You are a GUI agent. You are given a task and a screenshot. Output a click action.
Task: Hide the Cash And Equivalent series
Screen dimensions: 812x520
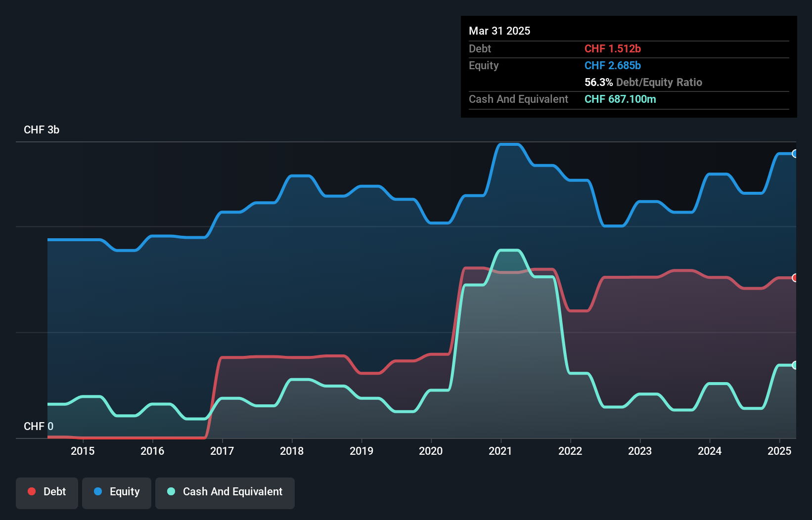(x=225, y=492)
